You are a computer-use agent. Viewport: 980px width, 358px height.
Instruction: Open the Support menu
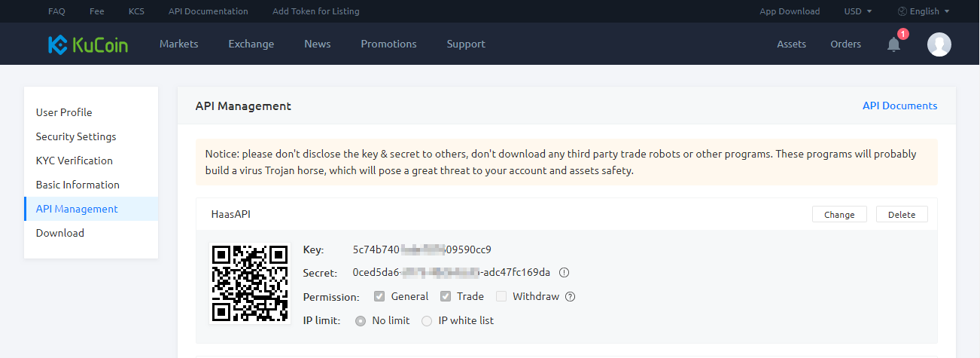pos(466,44)
